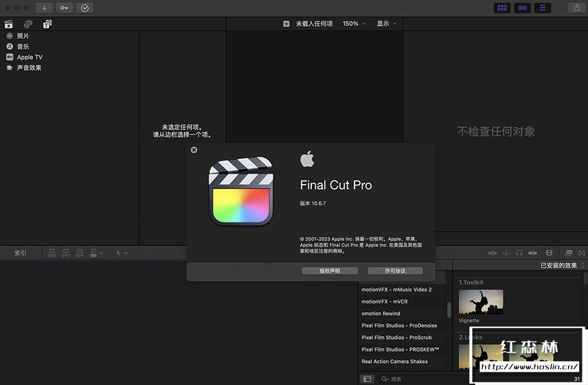The height and width of the screenshot is (385, 588).
Task: Select 音乐 in the sidebar
Action: pyautogui.click(x=23, y=46)
